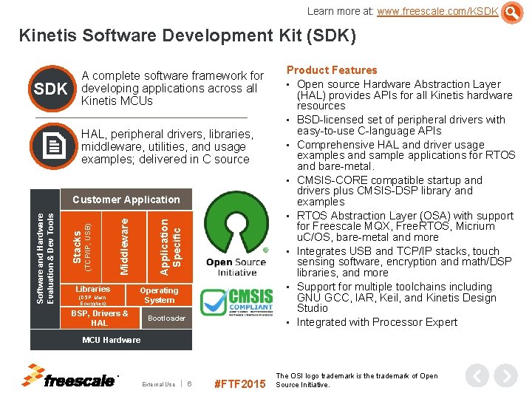Click the slide title Kinetis Software Development Kit
Screen dimensions: 532x399
(187, 35)
